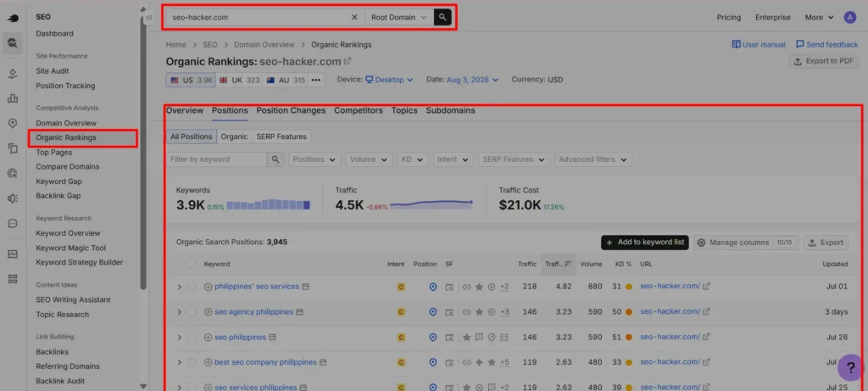The image size is (868, 391).
Task: Open the KD filter dropdown
Action: coord(413,159)
